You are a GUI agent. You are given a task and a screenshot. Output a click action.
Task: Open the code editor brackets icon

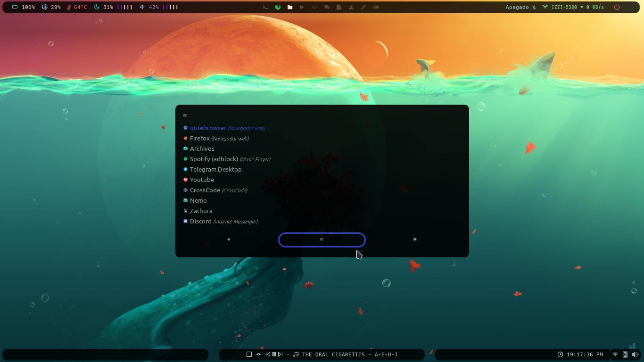(314, 7)
